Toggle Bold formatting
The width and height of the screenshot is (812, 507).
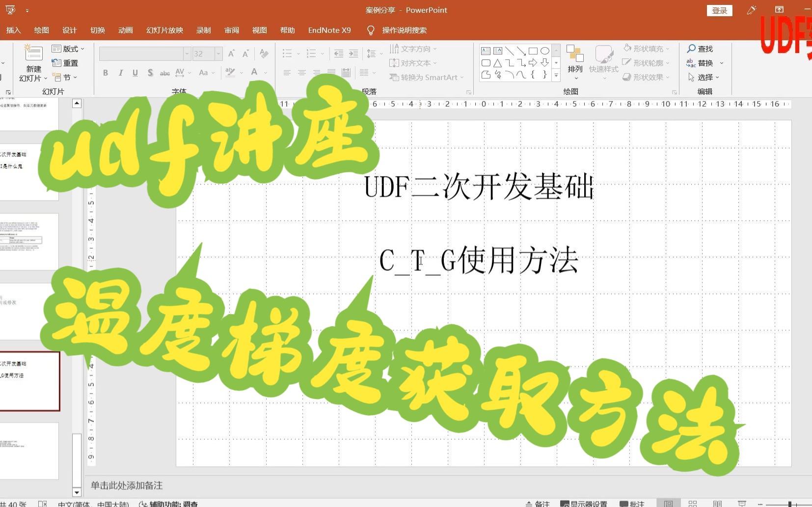point(106,73)
